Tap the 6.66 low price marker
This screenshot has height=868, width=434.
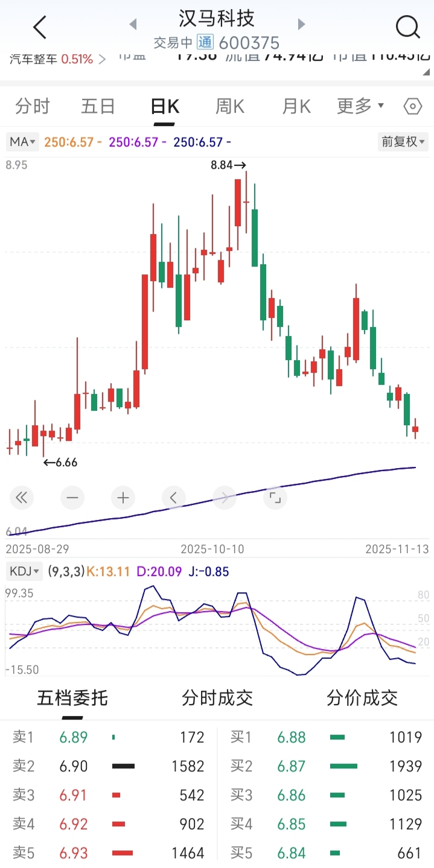click(60, 463)
